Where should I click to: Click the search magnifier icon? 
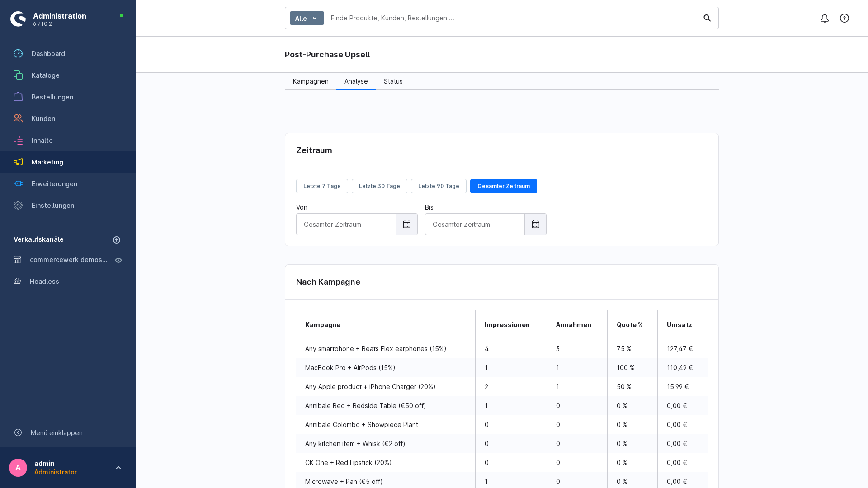[707, 18]
